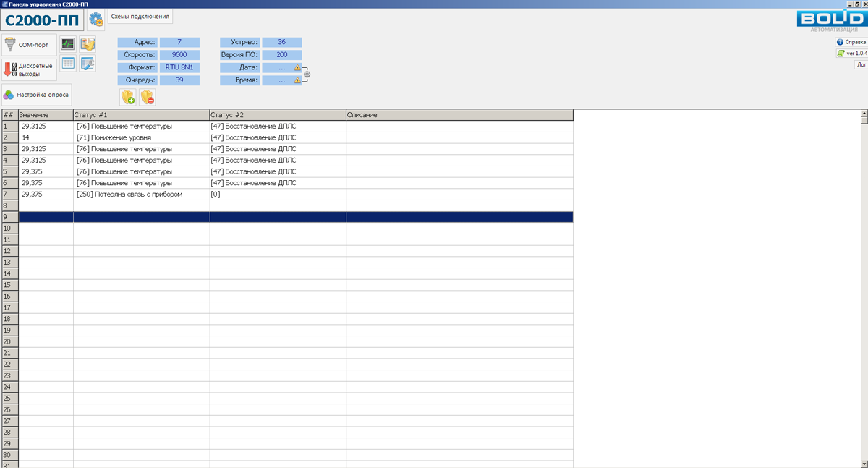Click the warning icon next to Время
Viewport: 868px width, 468px height.
click(297, 80)
